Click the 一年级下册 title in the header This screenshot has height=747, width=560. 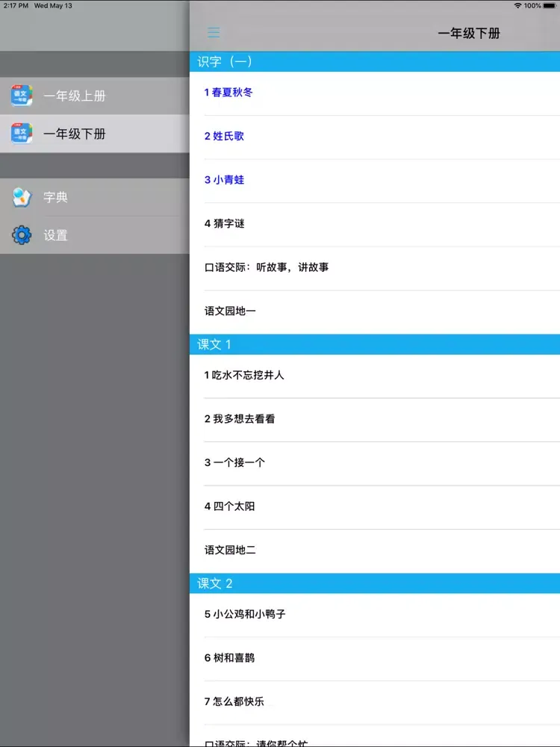coord(469,34)
